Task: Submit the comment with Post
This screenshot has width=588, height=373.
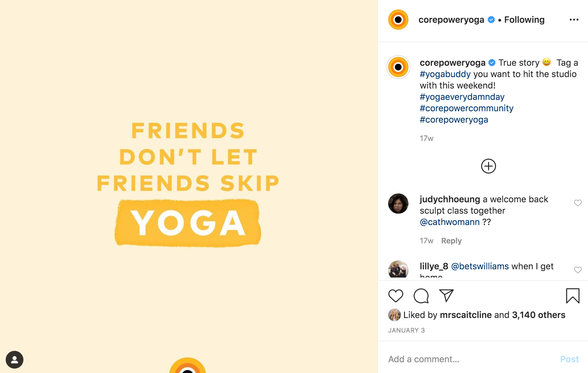Action: click(x=569, y=359)
